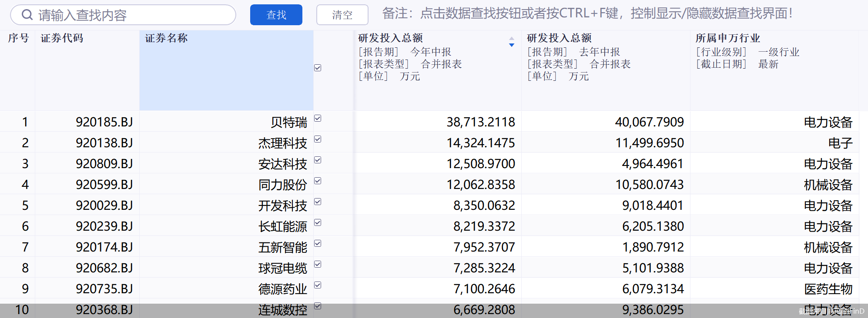Select the 序号 column header
Viewport: 868px width, 318px height.
(x=18, y=70)
